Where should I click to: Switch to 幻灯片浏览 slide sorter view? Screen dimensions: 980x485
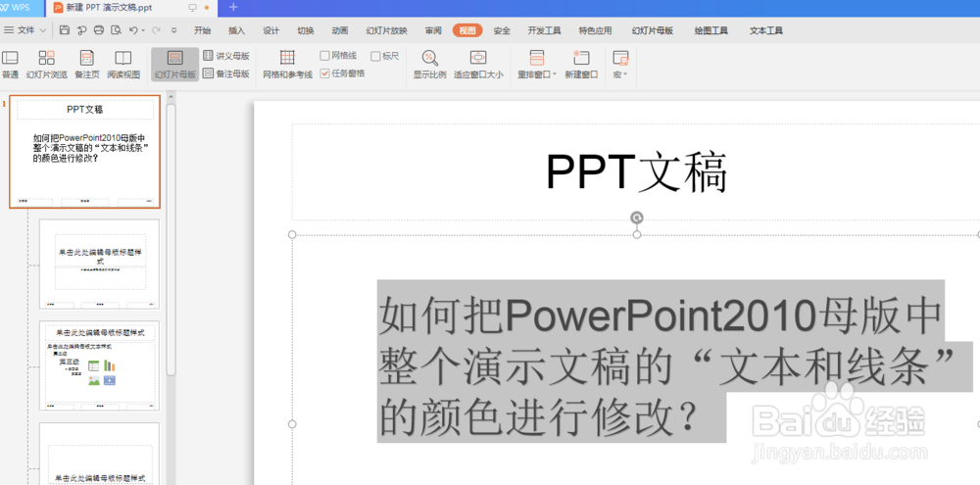point(47,65)
